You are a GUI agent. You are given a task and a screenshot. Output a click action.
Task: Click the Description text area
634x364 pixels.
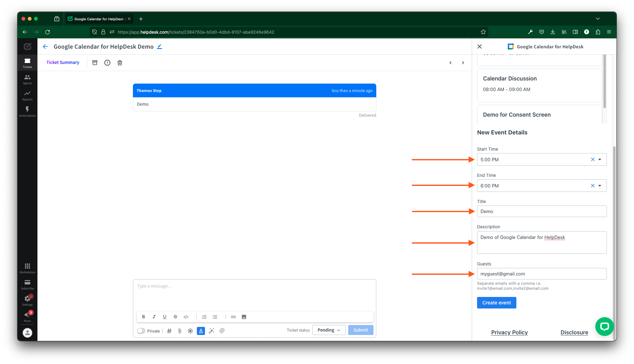coord(542,242)
